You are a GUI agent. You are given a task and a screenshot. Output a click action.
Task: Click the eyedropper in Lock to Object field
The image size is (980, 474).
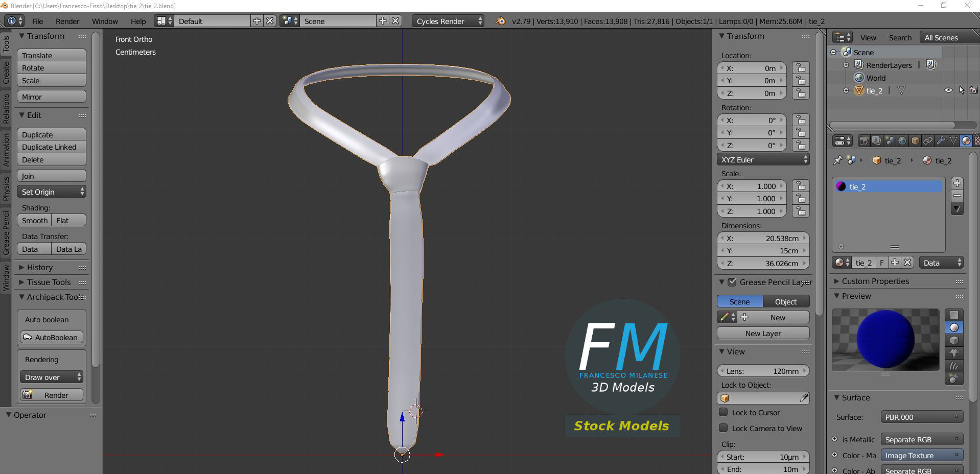coord(804,398)
